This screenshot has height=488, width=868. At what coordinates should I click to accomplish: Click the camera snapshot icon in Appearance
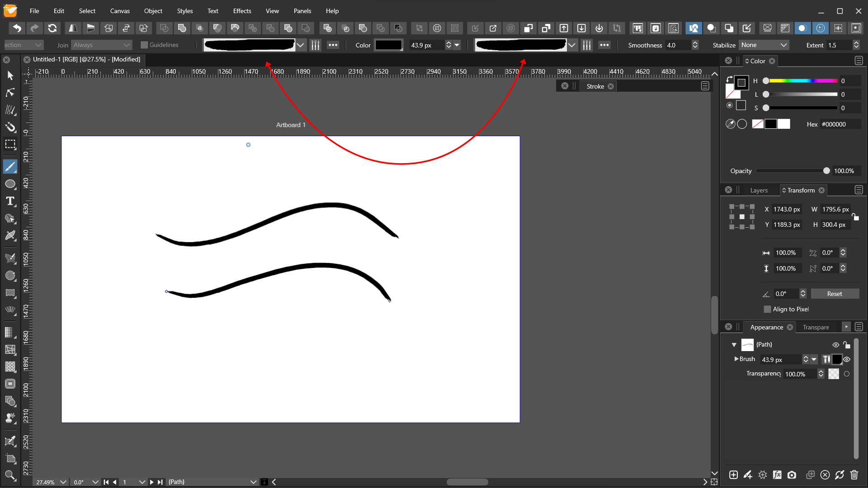(792, 475)
